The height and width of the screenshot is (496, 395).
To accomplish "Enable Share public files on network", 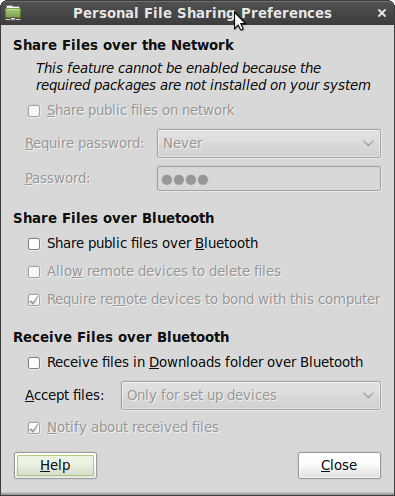I will pos(34,111).
